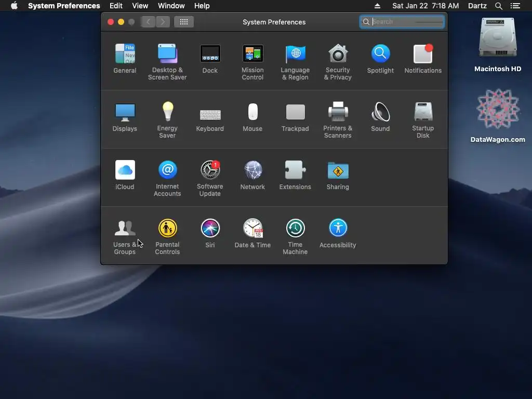Open the Displays pane
532x399 pixels.
(125, 117)
